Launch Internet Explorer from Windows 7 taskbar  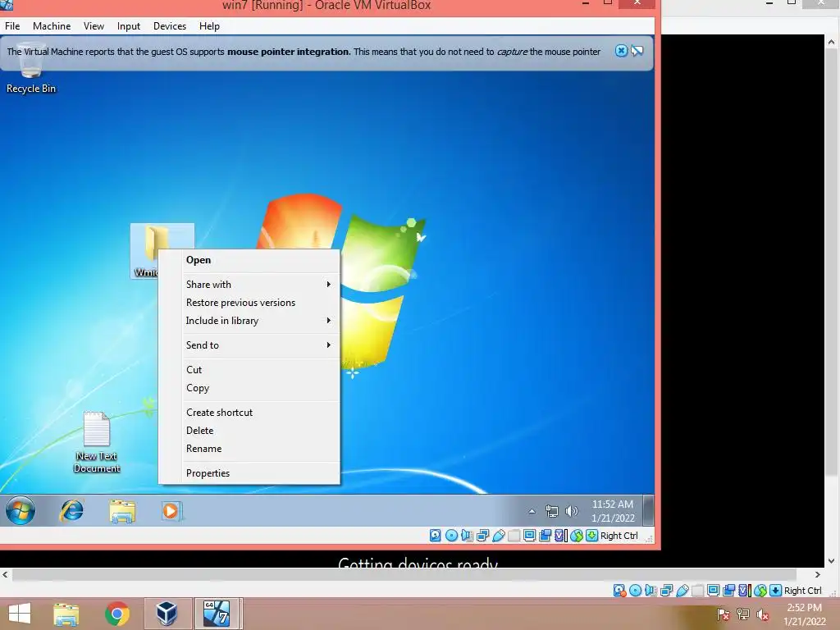pos(71,510)
